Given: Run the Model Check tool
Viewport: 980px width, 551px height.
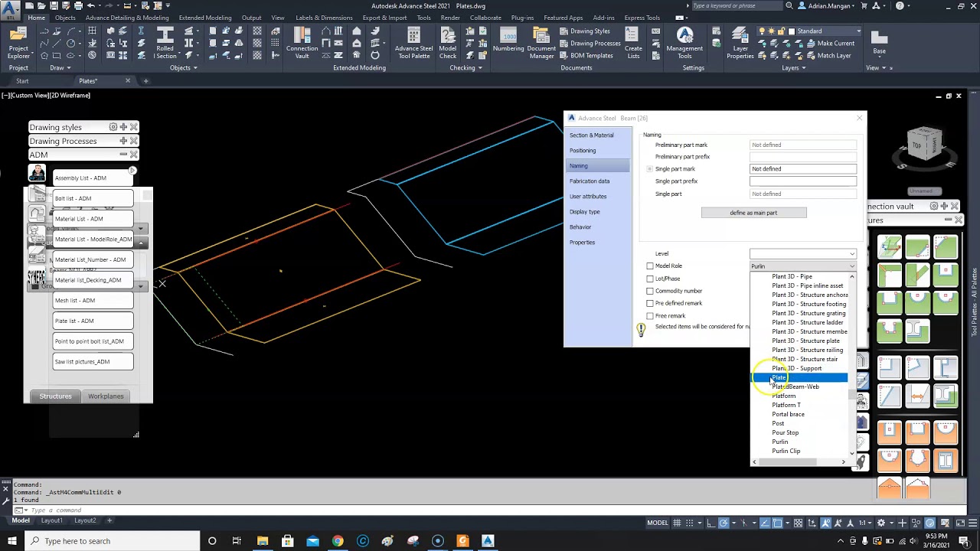Looking at the screenshot, I should (x=448, y=43).
